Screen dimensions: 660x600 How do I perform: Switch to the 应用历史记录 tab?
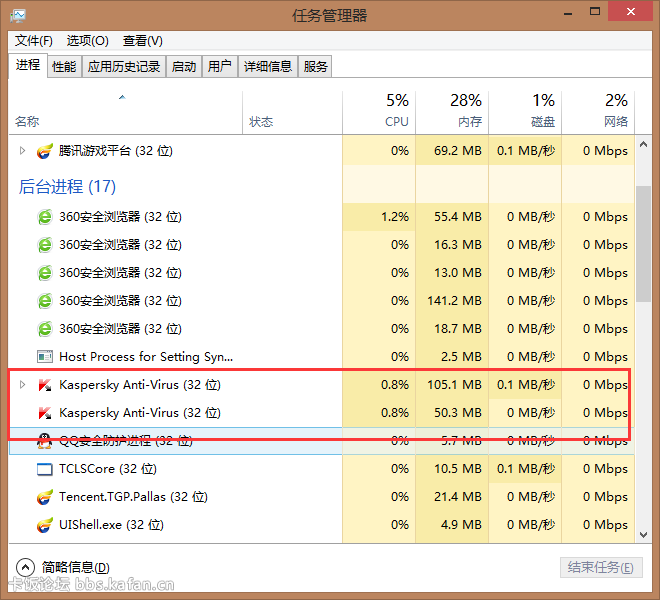tap(124, 67)
